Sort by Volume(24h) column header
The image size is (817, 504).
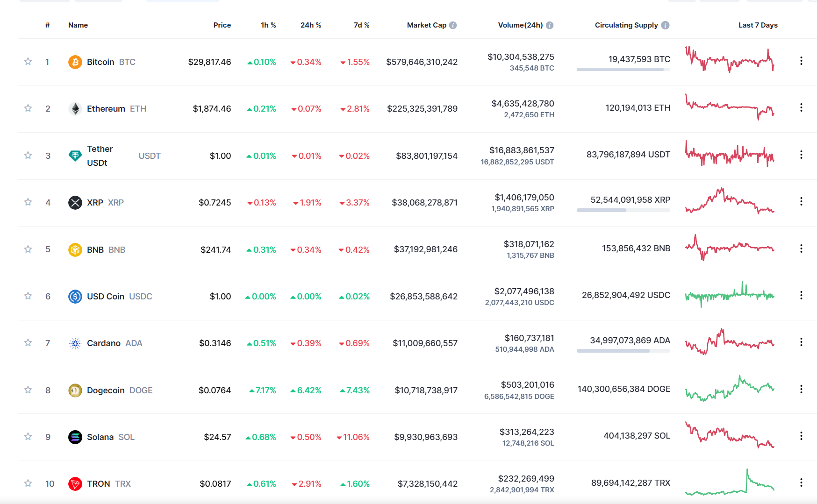tap(521, 25)
